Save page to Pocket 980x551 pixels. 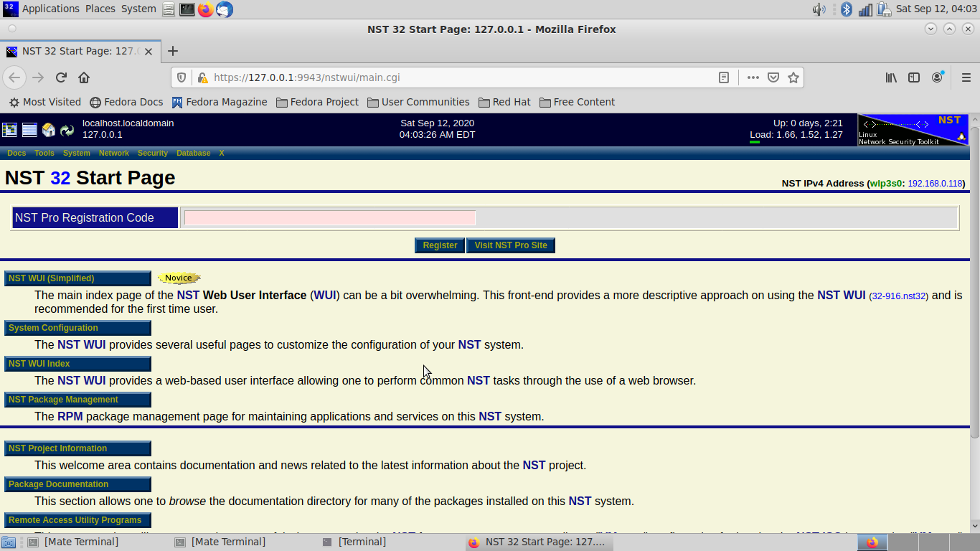773,77
